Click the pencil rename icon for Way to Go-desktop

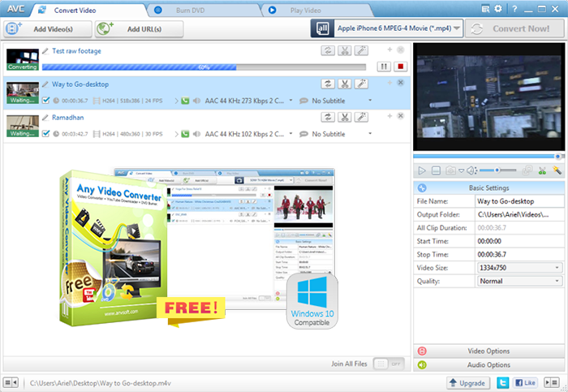[x=45, y=84]
